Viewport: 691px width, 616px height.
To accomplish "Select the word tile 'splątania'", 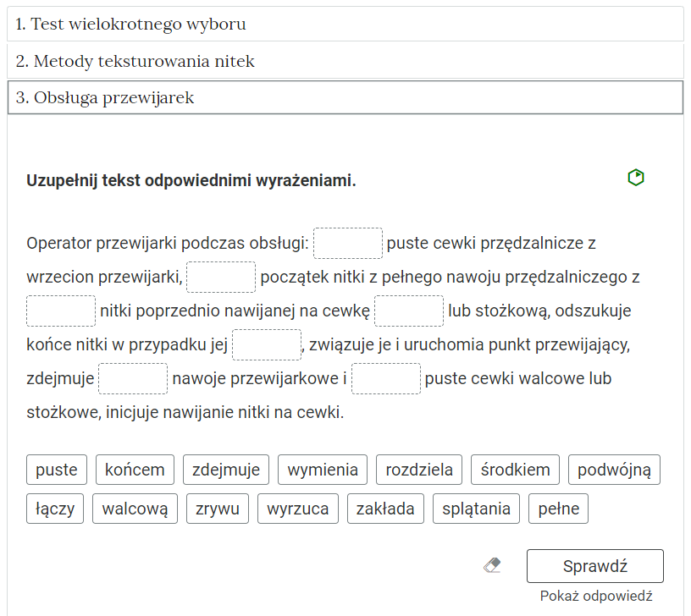I will point(475,508).
